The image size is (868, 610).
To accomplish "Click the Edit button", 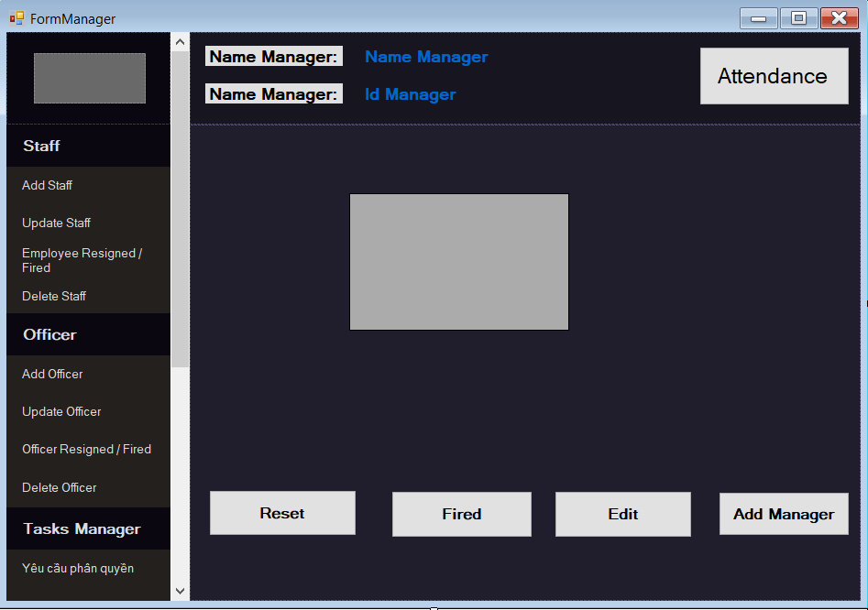I will pos(622,513).
